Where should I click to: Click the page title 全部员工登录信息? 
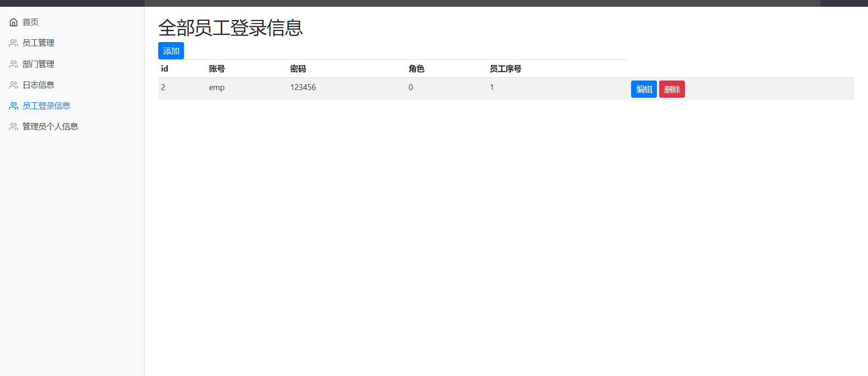pos(231,28)
